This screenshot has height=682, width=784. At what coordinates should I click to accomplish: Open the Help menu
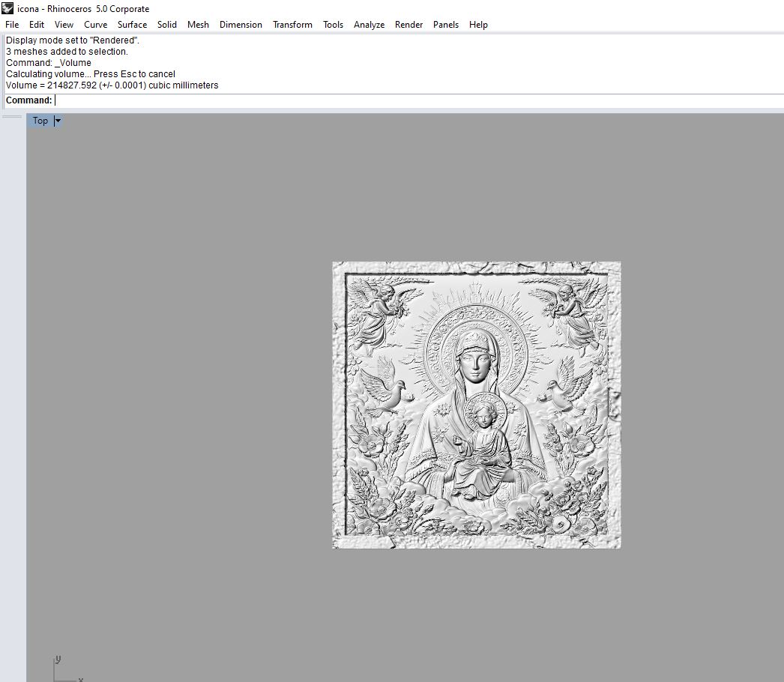(x=478, y=25)
